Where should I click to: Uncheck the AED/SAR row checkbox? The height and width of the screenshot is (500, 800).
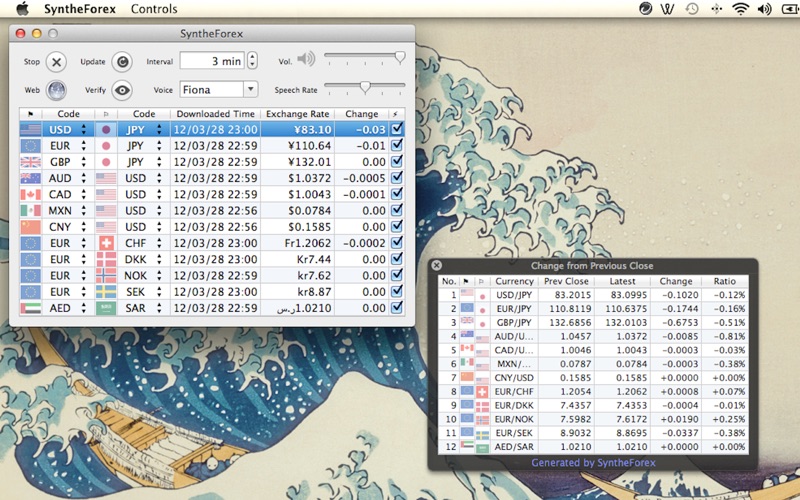pyautogui.click(x=396, y=307)
